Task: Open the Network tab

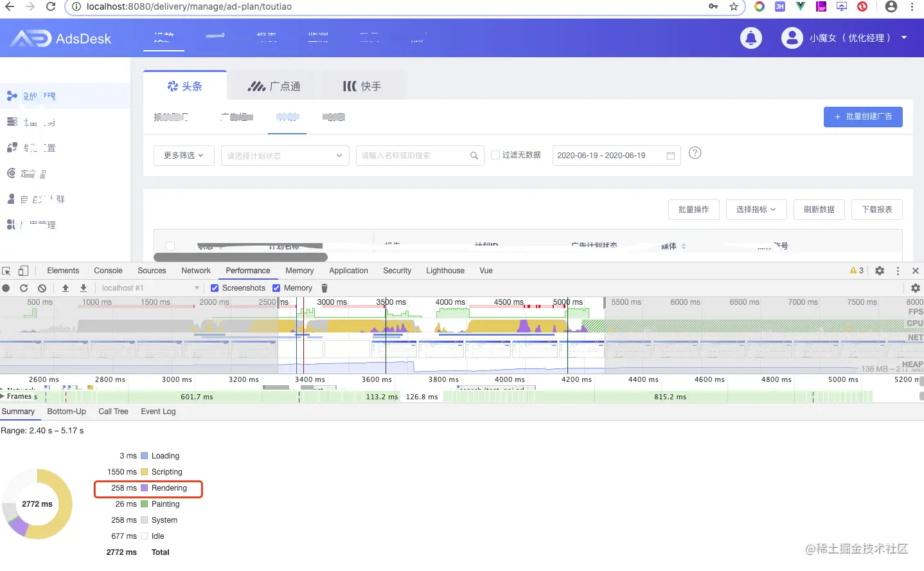Action: coord(196,271)
